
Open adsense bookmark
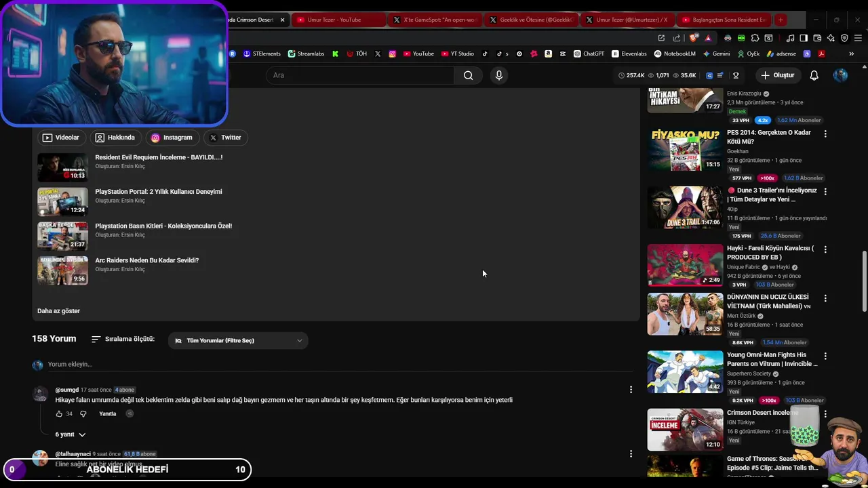coord(781,54)
